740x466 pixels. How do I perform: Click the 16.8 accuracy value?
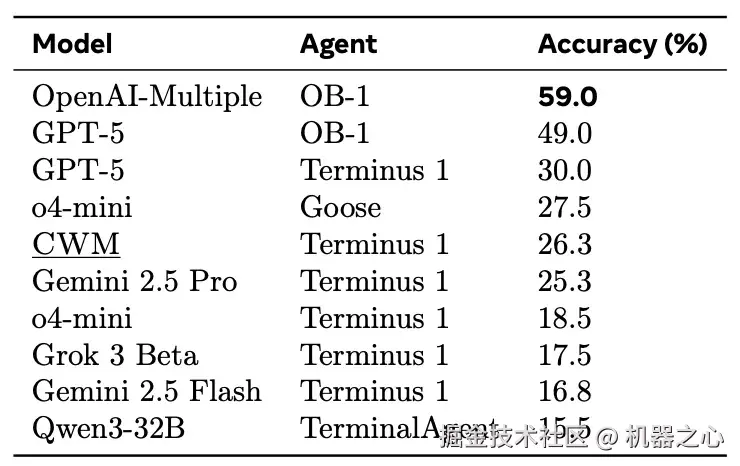(x=565, y=391)
